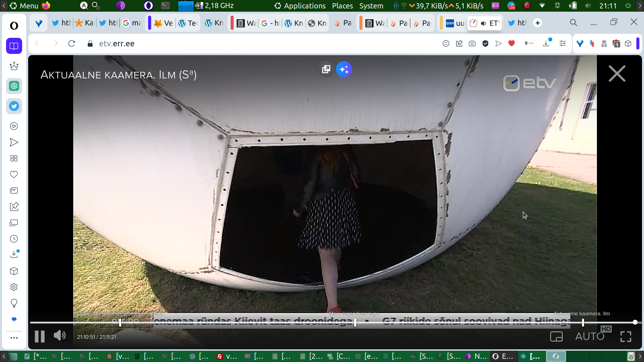The height and width of the screenshot is (362, 644).
Task: Pause the video playback
Action: pyautogui.click(x=39, y=336)
